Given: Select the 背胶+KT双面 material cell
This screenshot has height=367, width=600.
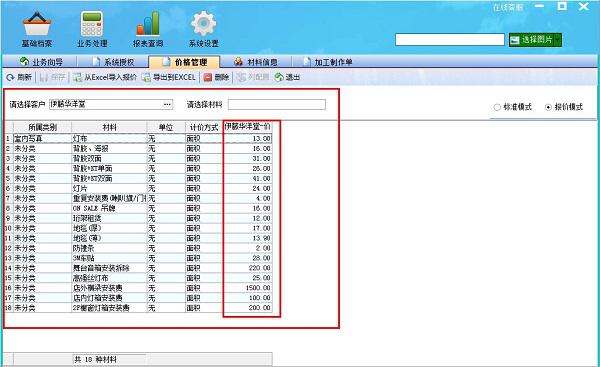Looking at the screenshot, I should click(109, 178).
